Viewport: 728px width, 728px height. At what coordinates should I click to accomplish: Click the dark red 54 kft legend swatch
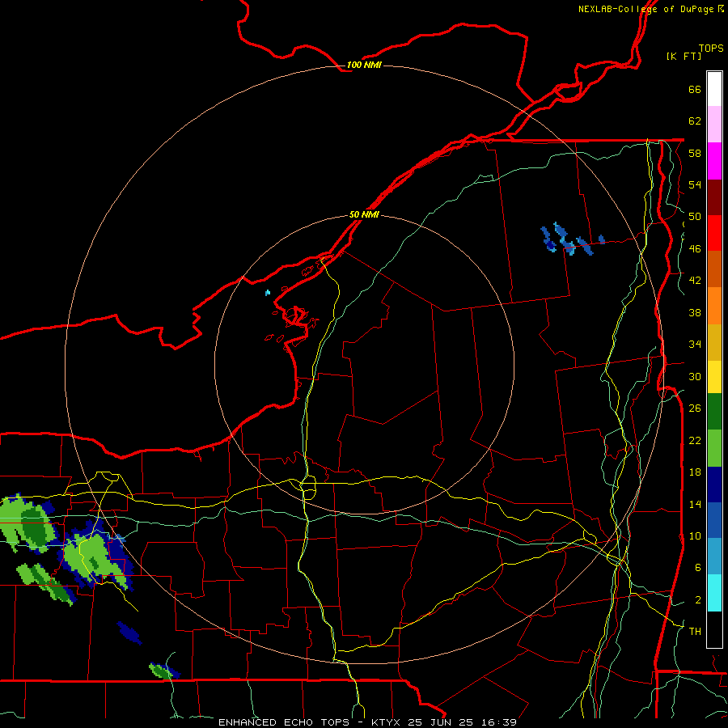714,197
